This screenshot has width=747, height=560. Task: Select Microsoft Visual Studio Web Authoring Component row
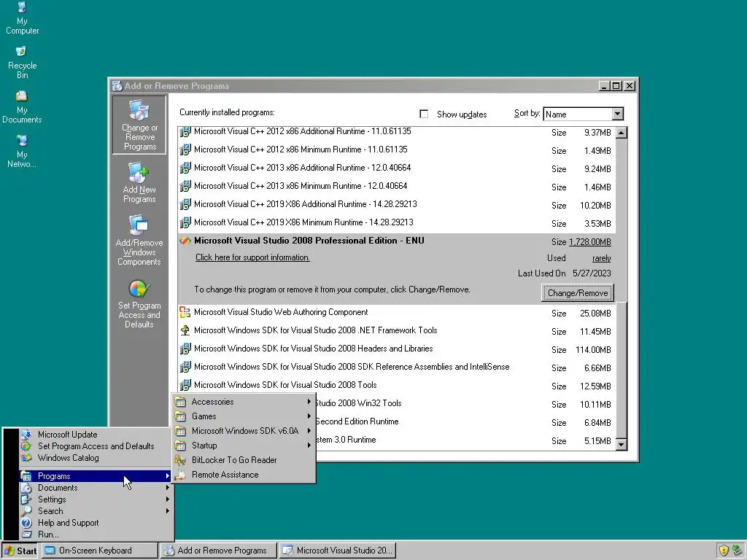[396, 313]
